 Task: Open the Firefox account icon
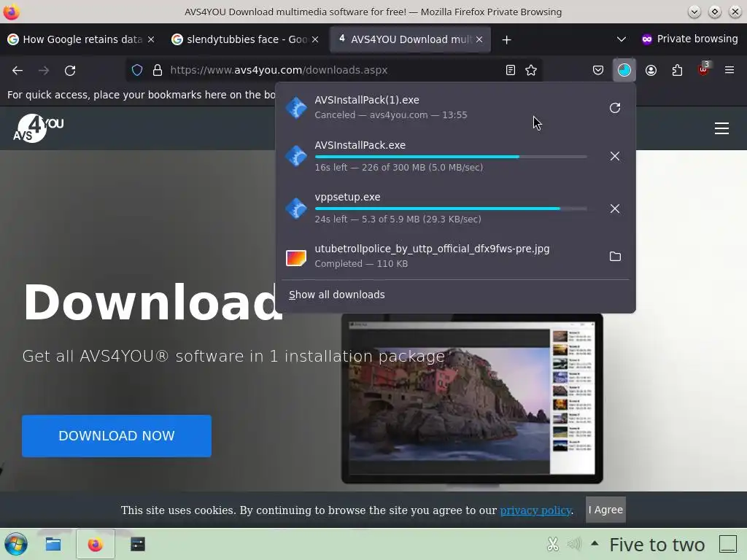(651, 71)
